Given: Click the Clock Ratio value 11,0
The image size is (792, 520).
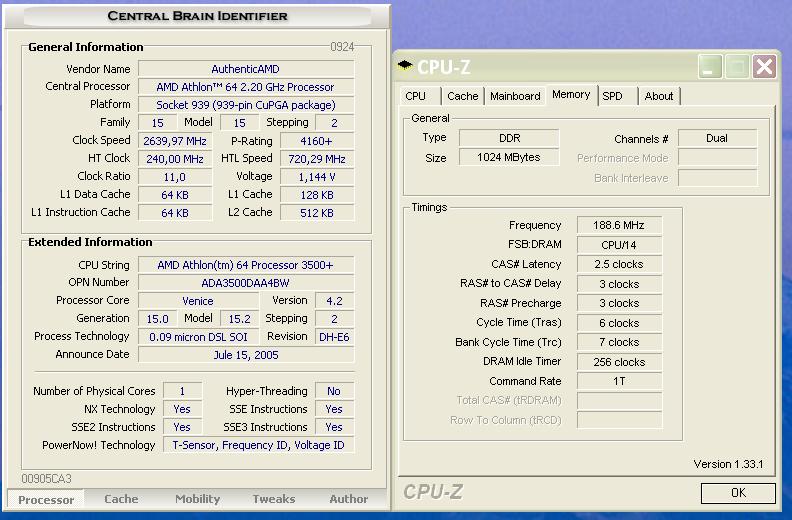Looking at the screenshot, I should coord(175,177).
